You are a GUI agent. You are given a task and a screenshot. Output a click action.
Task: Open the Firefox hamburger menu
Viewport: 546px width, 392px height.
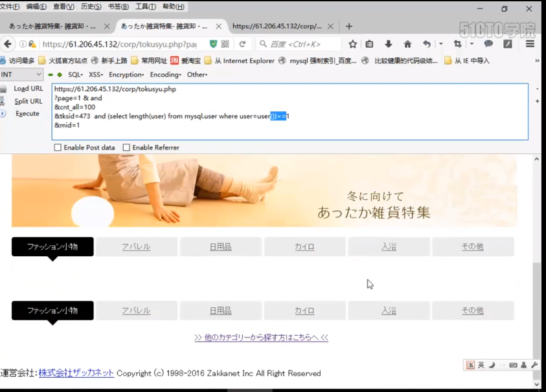pos(530,44)
